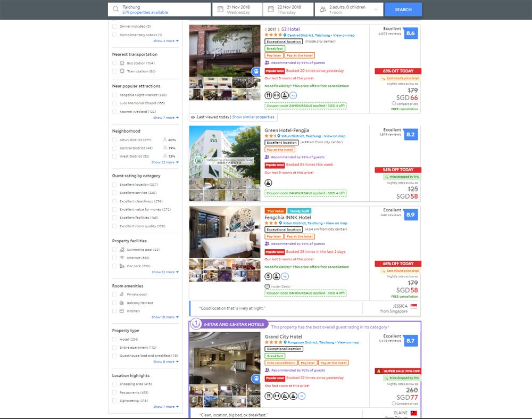Viewport: 532px width, 419px height.
Task: Click the check-out calendar icon for 22 Nov
Action: pos(271,10)
